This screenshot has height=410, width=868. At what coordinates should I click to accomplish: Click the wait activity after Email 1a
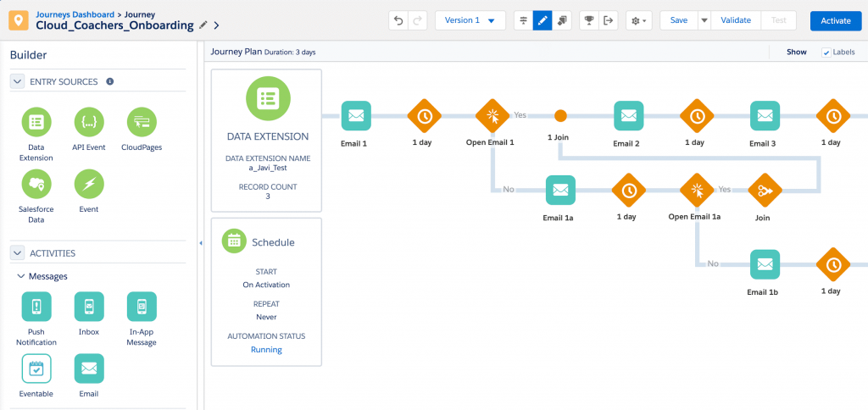(628, 190)
